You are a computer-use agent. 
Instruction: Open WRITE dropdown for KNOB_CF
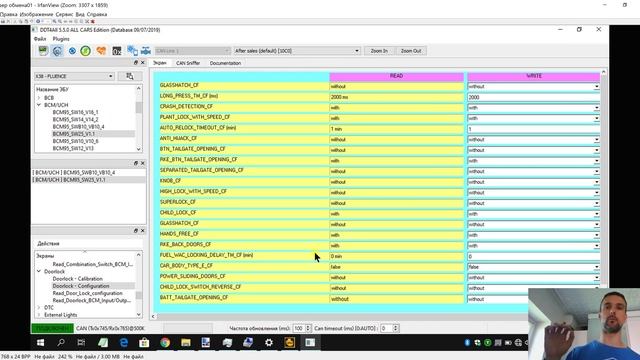pos(596,182)
